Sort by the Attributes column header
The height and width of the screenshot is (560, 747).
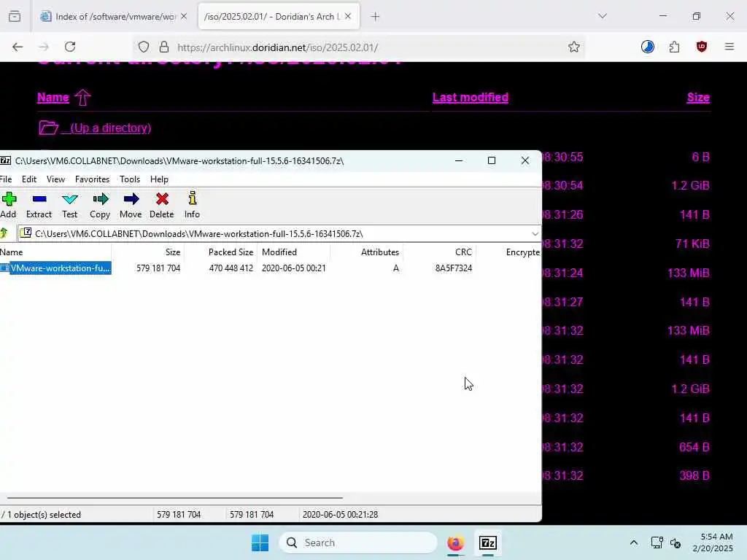[366, 252]
